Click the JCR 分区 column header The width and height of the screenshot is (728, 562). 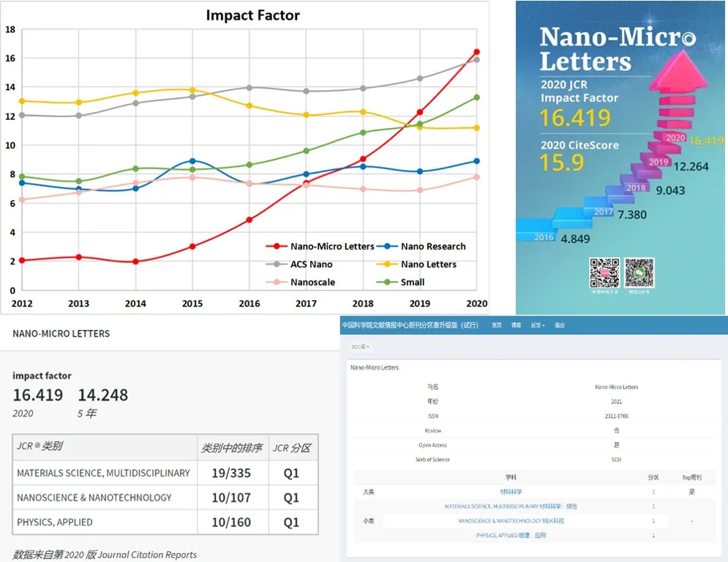pos(292,448)
